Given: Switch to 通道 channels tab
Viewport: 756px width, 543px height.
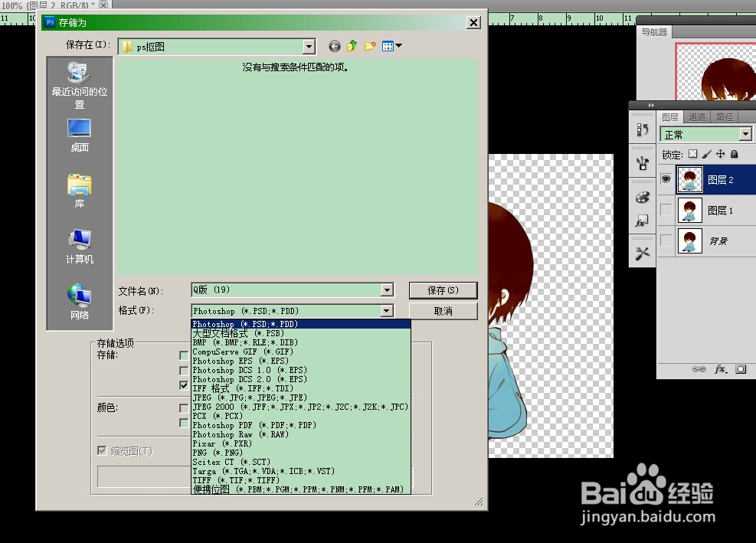Looking at the screenshot, I should [697, 117].
